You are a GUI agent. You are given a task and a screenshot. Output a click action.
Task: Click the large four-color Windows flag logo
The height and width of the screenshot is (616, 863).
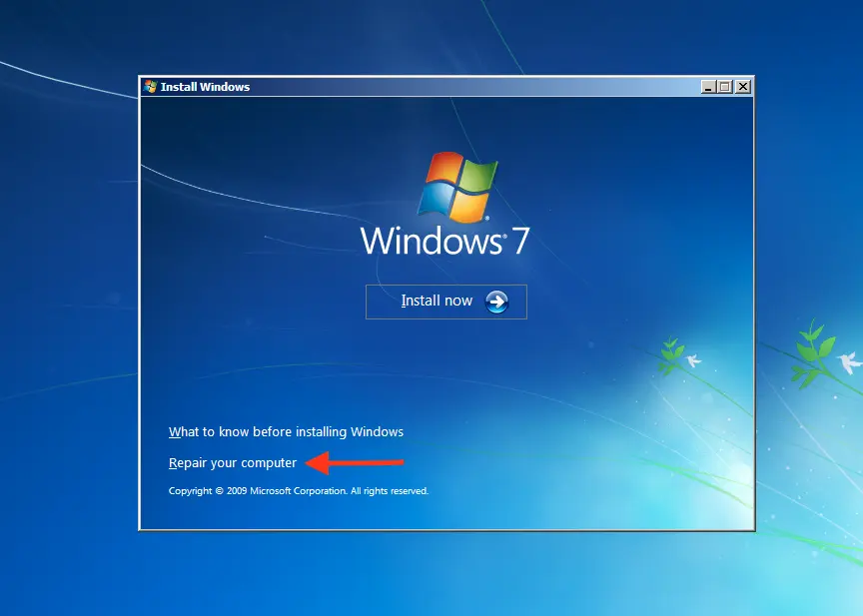coord(457,186)
